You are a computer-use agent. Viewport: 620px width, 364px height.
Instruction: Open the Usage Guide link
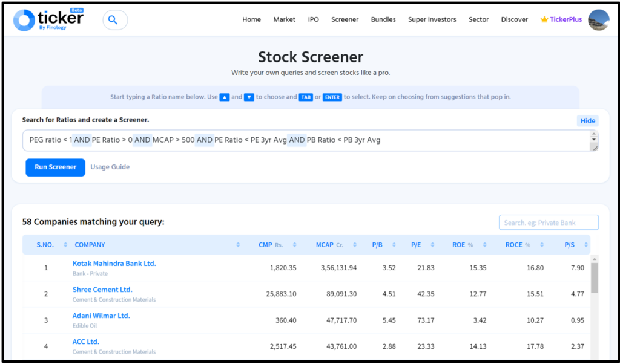pyautogui.click(x=110, y=167)
